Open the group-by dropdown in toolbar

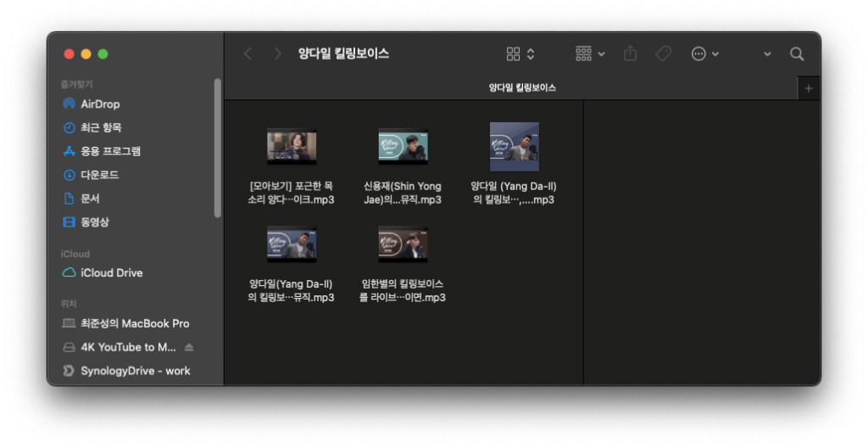tap(590, 53)
